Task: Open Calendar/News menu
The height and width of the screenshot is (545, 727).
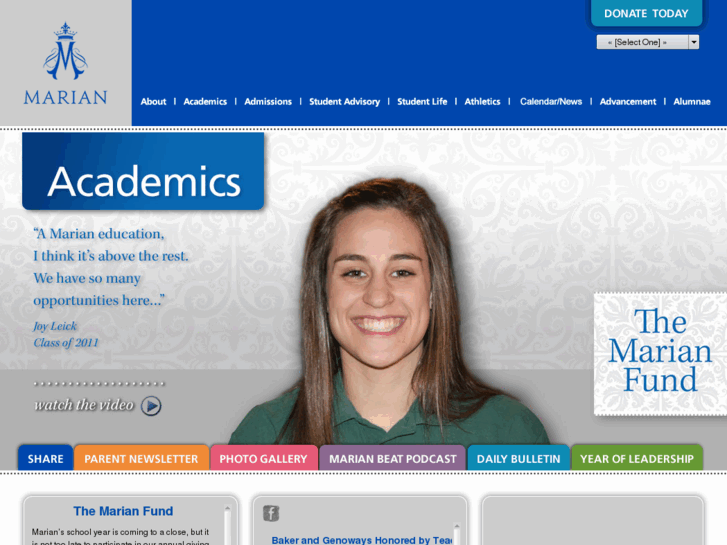Action: (551, 102)
